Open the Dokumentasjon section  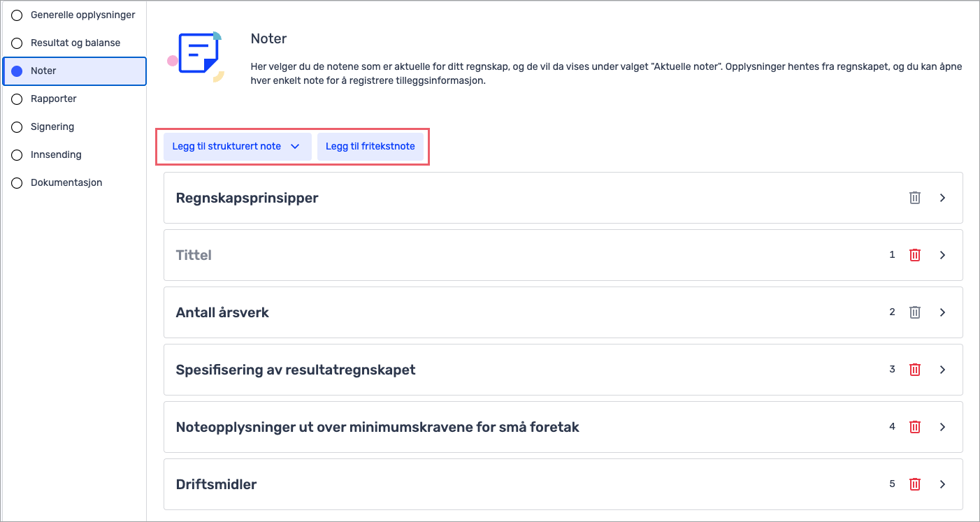[66, 183]
